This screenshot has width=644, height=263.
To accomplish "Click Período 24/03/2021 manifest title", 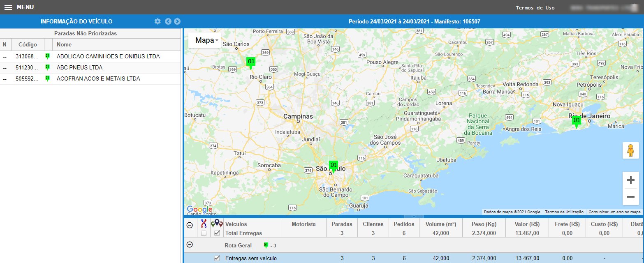I will tap(414, 21).
